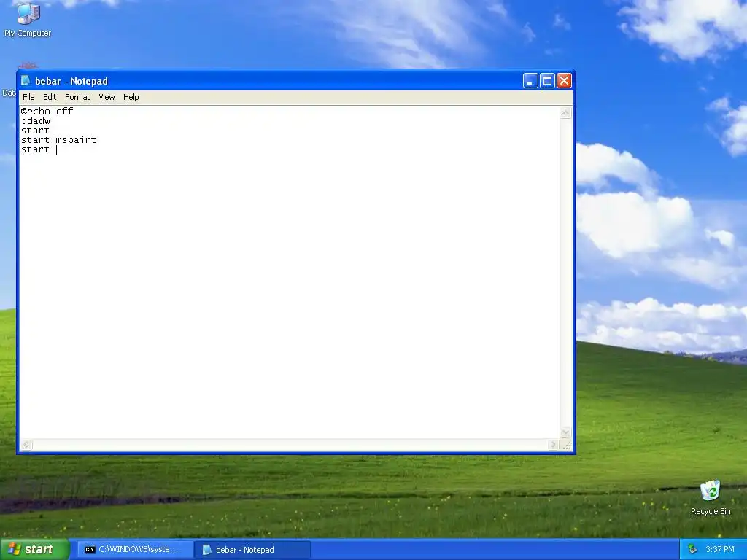The width and height of the screenshot is (747, 560).
Task: Click the horizontal scrollbar left arrow
Action: (27, 445)
